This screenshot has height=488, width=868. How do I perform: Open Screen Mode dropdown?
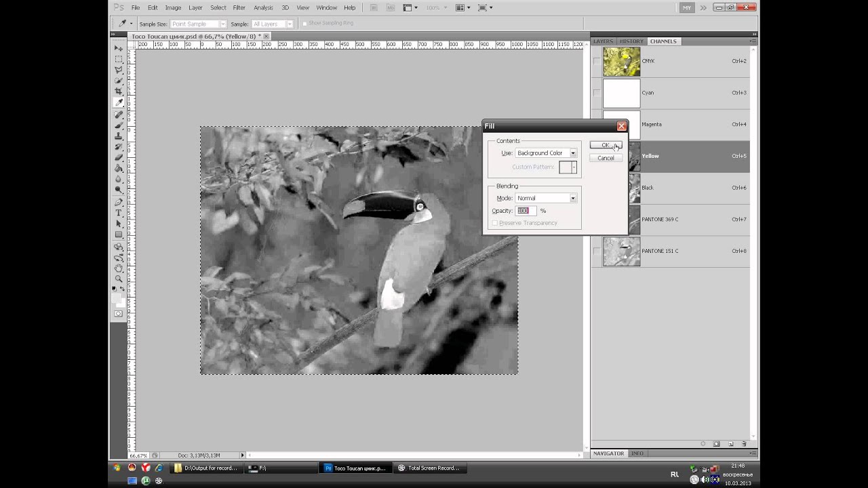[x=484, y=7]
